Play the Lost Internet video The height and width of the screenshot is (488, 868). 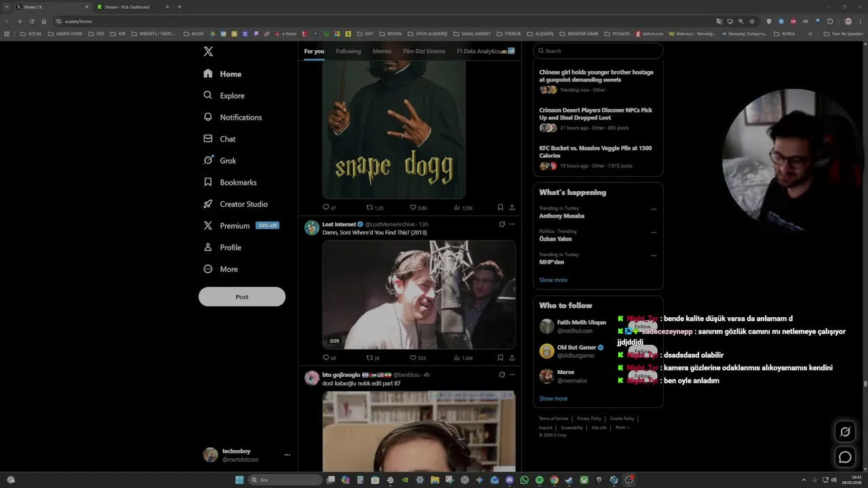click(x=419, y=295)
